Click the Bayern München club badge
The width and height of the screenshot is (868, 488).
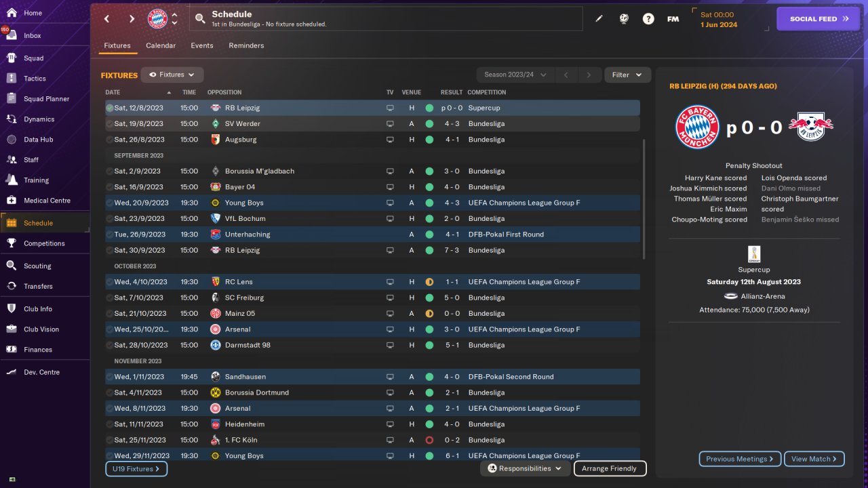(157, 19)
